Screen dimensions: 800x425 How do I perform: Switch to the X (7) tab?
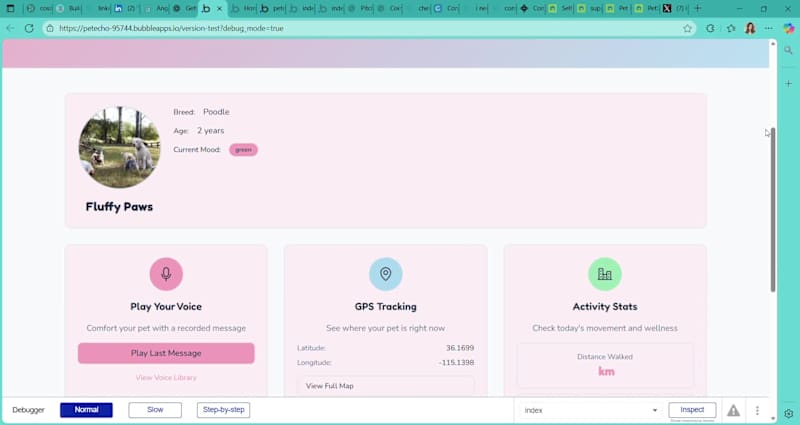pos(674,8)
